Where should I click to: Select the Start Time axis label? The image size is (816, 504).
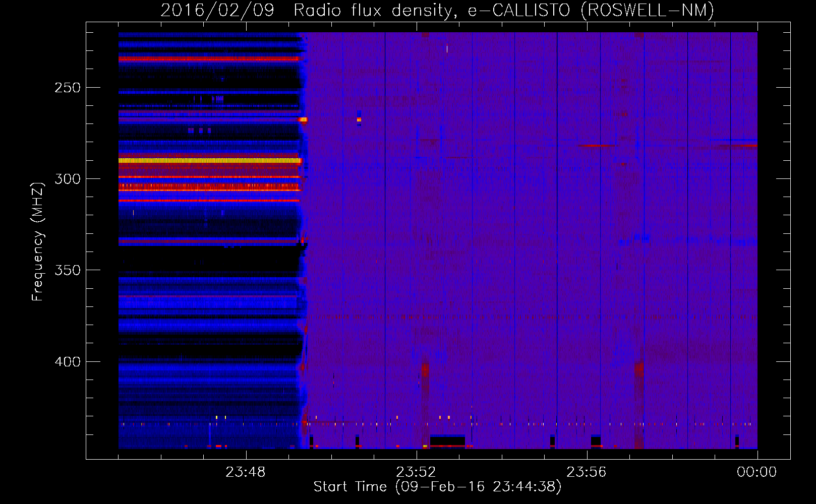pyautogui.click(x=437, y=487)
